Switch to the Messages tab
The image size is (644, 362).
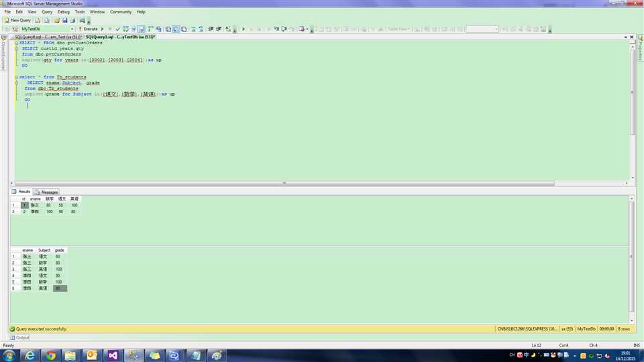46,192
